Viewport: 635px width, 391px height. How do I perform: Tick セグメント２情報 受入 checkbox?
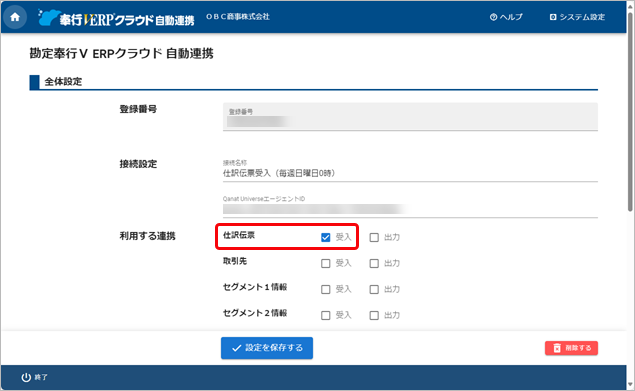[x=326, y=315]
